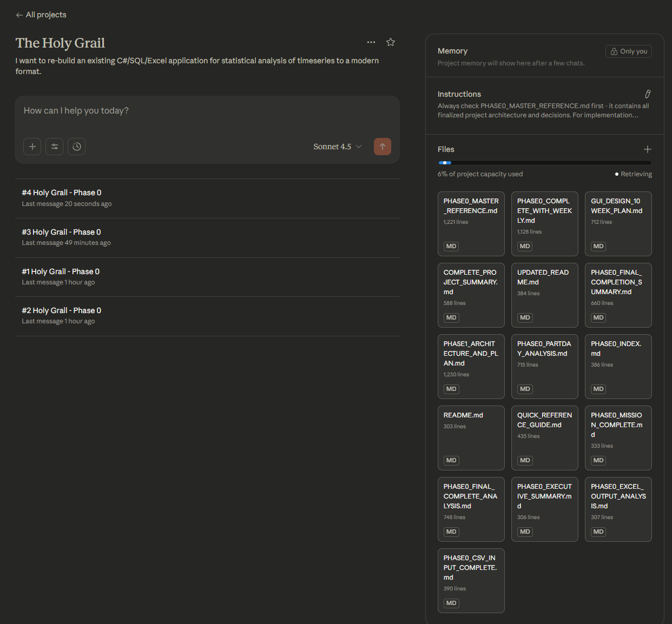Click the extended thinking clock icon
This screenshot has height=624, width=672.
pyautogui.click(x=77, y=147)
